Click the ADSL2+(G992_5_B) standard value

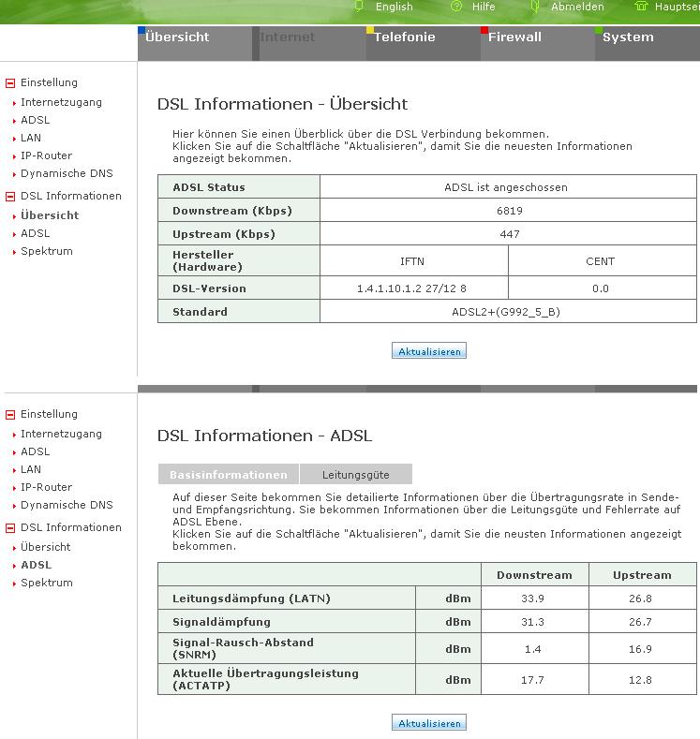click(x=505, y=312)
